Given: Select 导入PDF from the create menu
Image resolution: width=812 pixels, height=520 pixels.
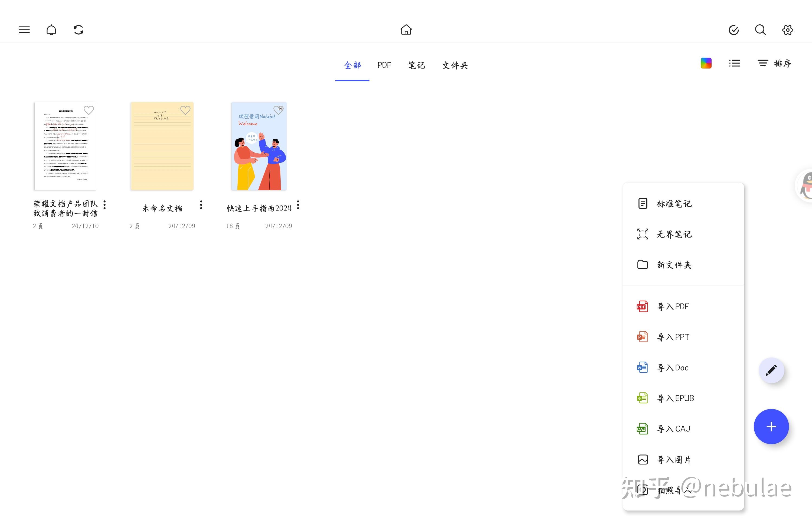Looking at the screenshot, I should coord(673,306).
